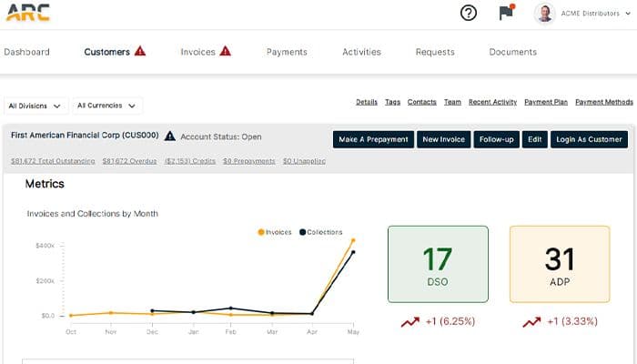Open the Customers tab
Image resolution: width=637 pixels, height=364 pixels.
[106, 52]
